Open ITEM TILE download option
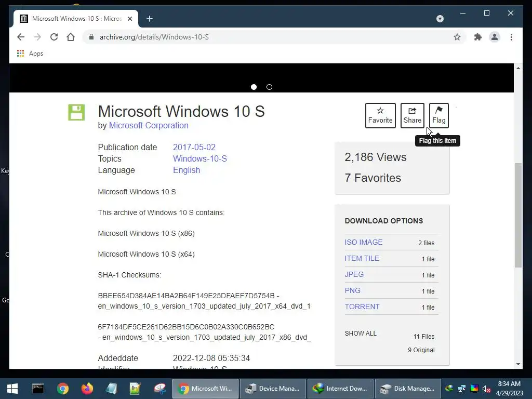 [x=362, y=258]
